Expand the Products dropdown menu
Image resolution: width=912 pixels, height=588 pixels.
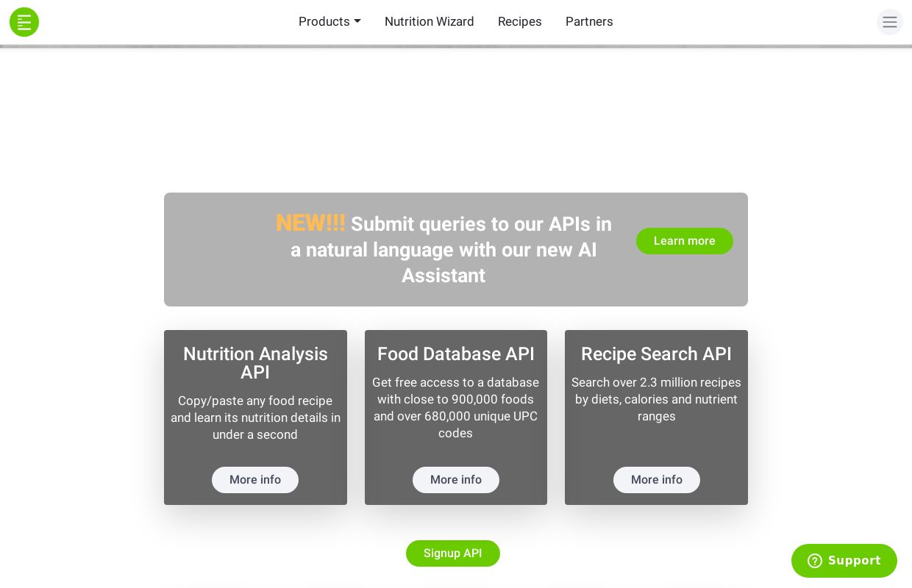tap(329, 22)
